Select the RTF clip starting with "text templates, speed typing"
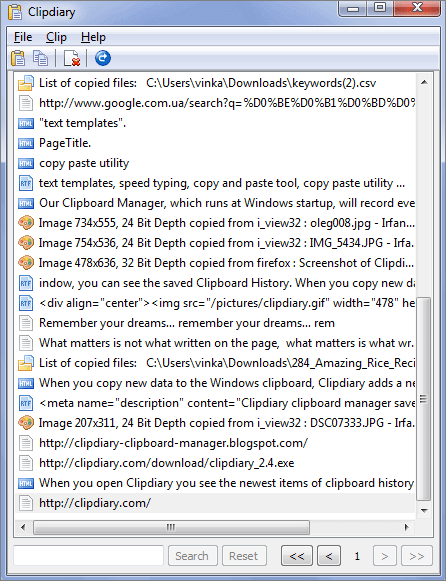The image size is (446, 581). [x=216, y=183]
